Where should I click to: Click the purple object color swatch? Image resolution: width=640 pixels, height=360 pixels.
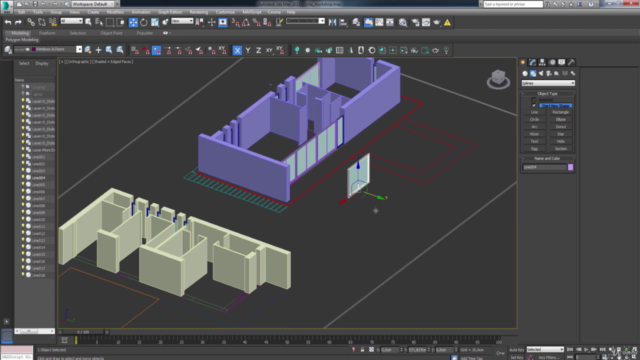571,167
